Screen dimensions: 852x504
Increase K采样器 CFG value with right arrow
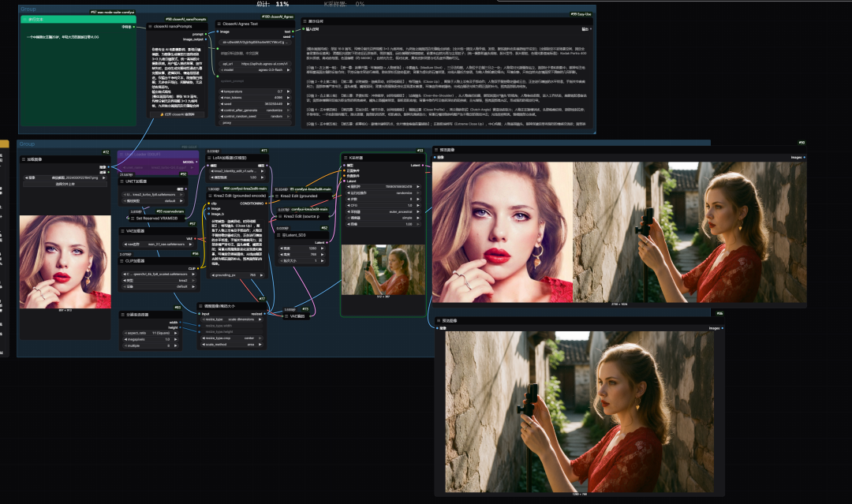418,205
